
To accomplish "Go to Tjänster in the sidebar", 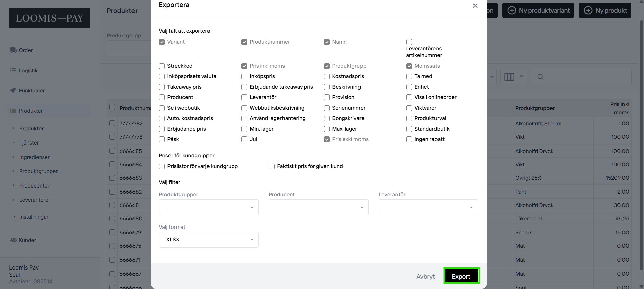I will (29, 142).
